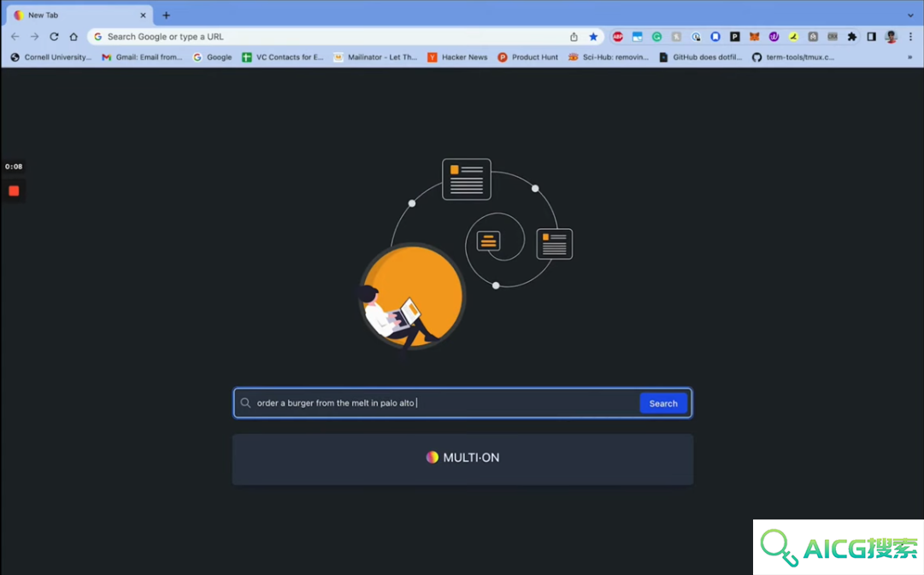Open the Gmail bookmark

(142, 57)
